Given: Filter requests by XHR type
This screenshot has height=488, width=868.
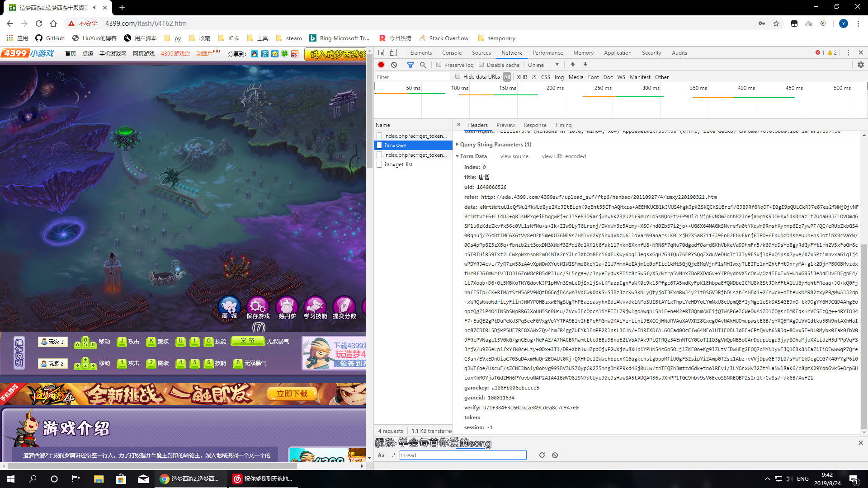Looking at the screenshot, I should pyautogui.click(x=522, y=77).
